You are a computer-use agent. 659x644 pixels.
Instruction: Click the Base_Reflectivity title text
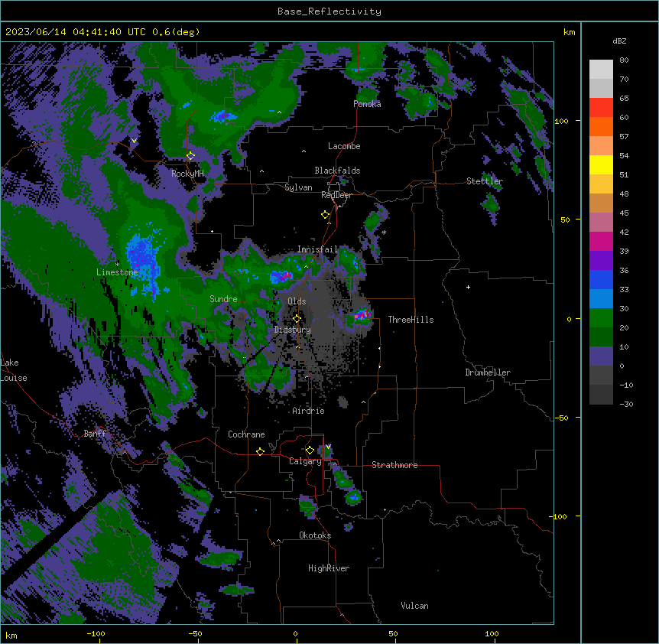click(329, 11)
